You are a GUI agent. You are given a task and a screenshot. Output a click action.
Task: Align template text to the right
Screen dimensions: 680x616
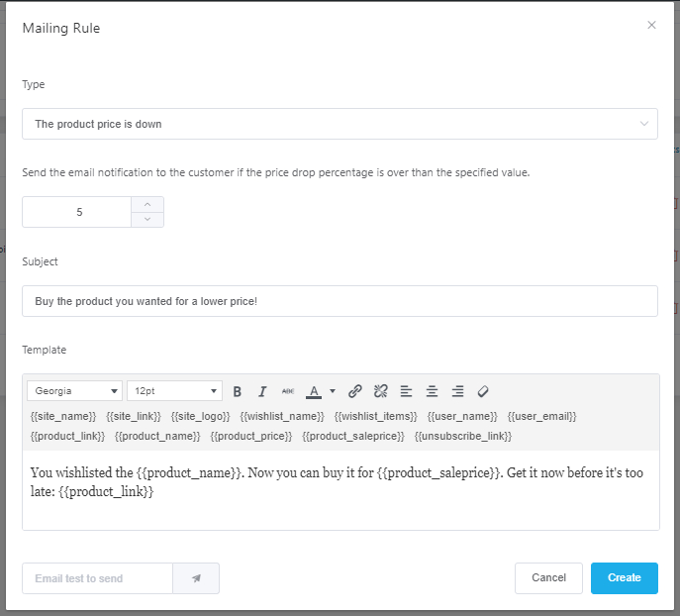pos(457,391)
